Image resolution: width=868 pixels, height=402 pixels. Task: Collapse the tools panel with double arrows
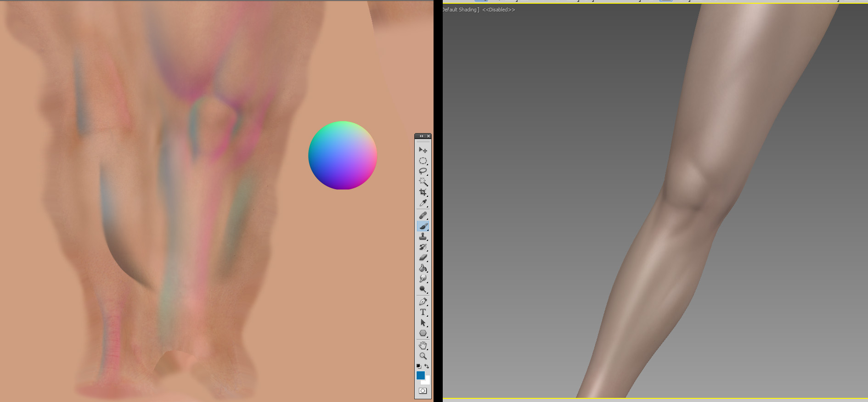[x=421, y=136]
